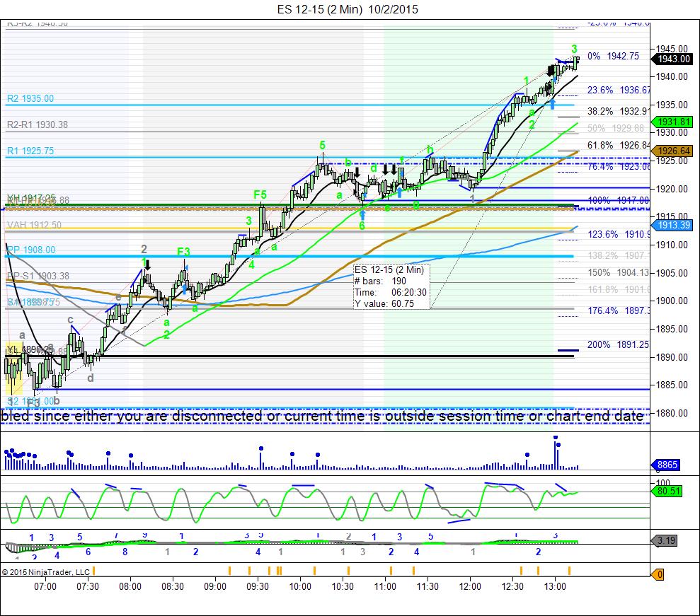The image size is (700, 616).
Task: Click the 1900.00 price axis label
Action: pyautogui.click(x=672, y=301)
